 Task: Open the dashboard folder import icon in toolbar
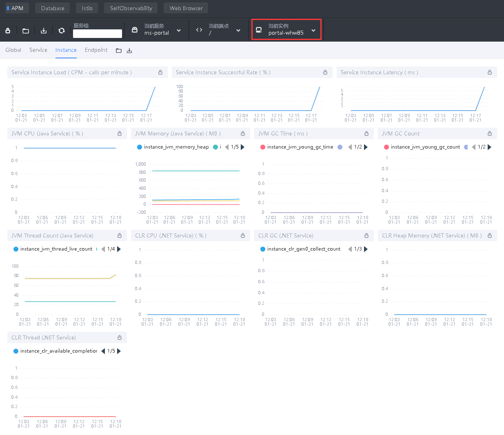coord(26,31)
